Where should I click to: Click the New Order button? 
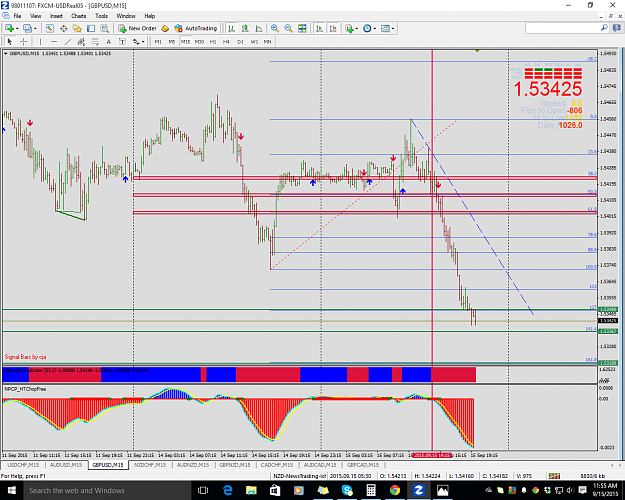point(138,28)
